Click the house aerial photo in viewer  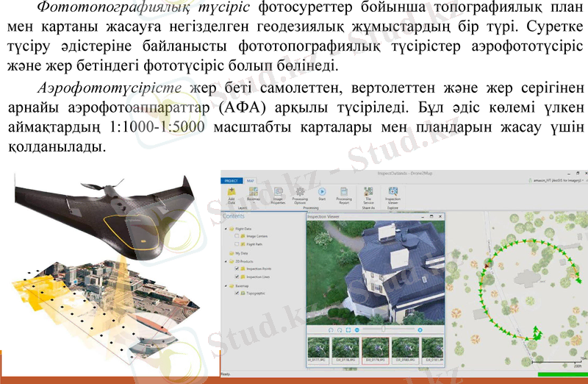pos(376,272)
